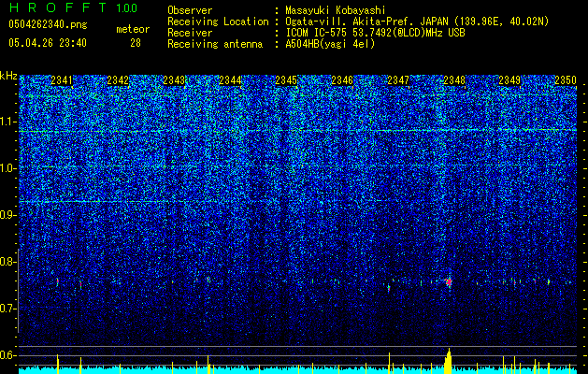Click the date stamp 05.04.26 23:40

click(x=48, y=43)
